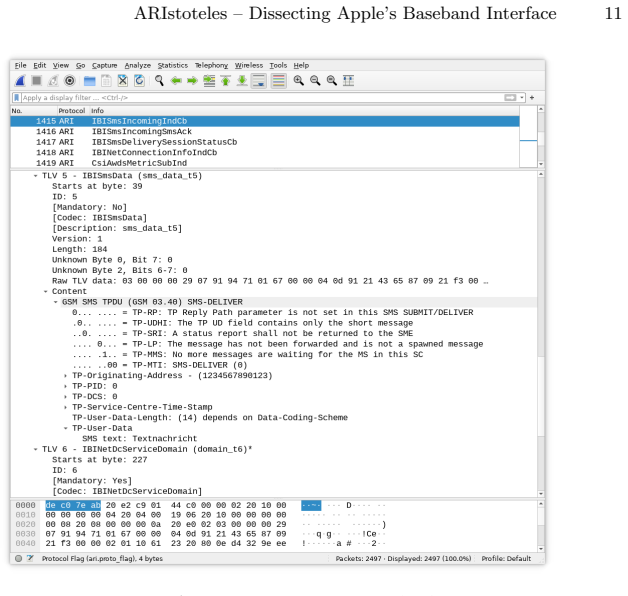
Task: Go to the next packet green arrow
Action: pos(192,81)
